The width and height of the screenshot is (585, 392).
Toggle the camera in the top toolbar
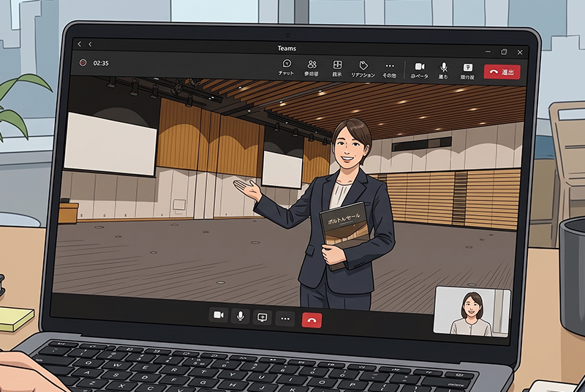(x=419, y=70)
